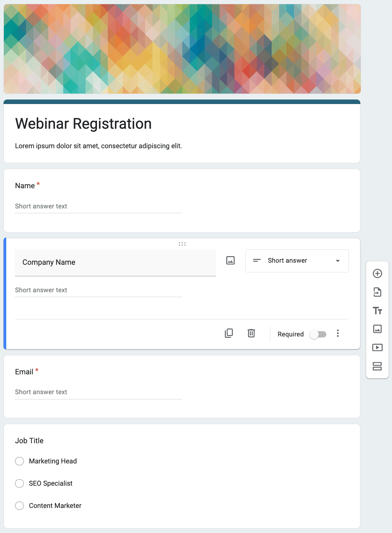The height and width of the screenshot is (533, 392).
Task: Open the Short answer question type dropdown
Action: (x=297, y=261)
